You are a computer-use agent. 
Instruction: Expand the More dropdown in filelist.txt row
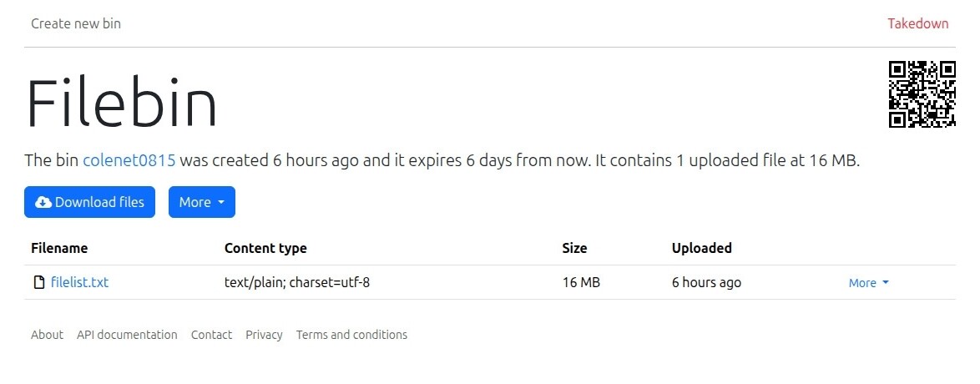[868, 283]
